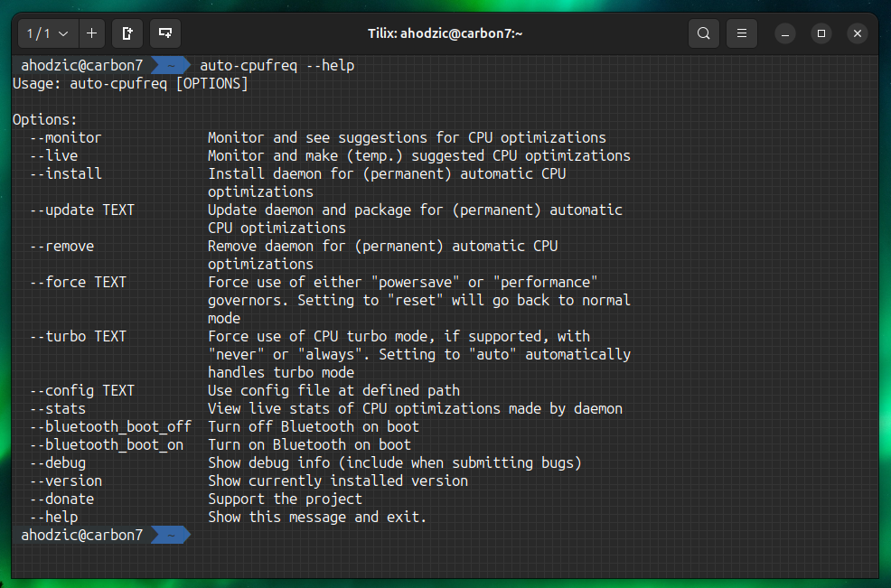Click description 'Monitor and see suggestions for CPU optimizations'

click(407, 138)
